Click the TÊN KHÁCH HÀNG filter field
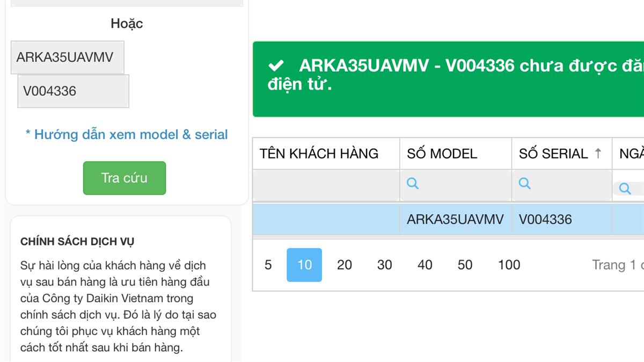The image size is (644, 362). pos(326,186)
